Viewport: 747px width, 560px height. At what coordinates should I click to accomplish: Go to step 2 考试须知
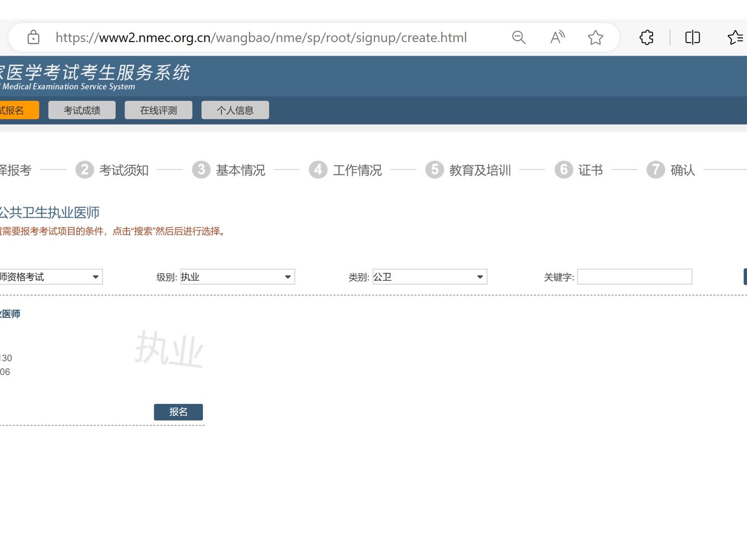112,170
